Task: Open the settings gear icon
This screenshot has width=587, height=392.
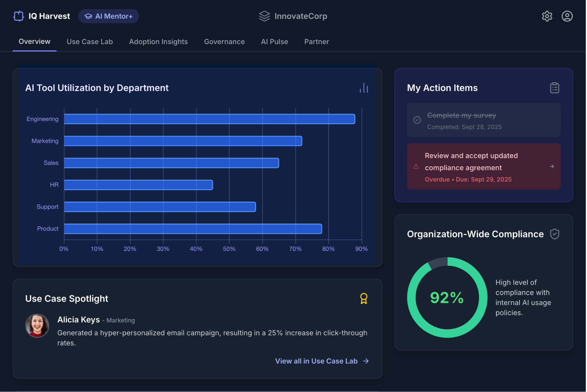Action: tap(547, 16)
